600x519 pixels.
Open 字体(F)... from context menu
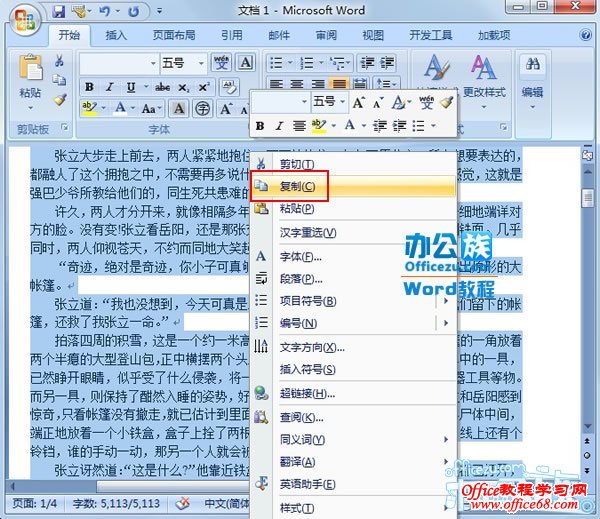(x=353, y=256)
